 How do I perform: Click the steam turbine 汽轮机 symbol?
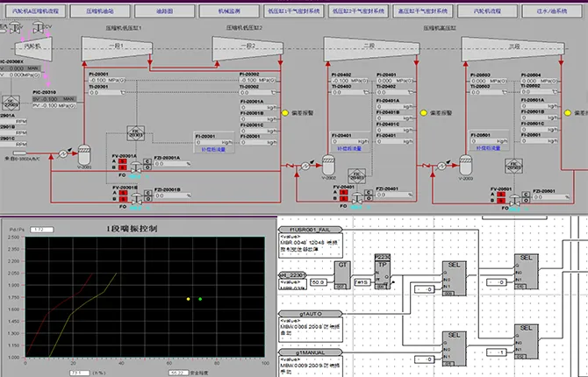pyautogui.click(x=33, y=47)
